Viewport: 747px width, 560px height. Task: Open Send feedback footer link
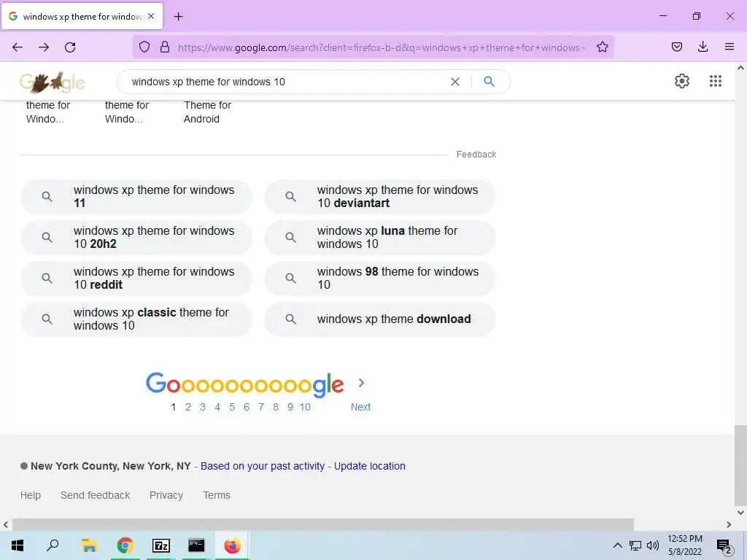point(96,495)
